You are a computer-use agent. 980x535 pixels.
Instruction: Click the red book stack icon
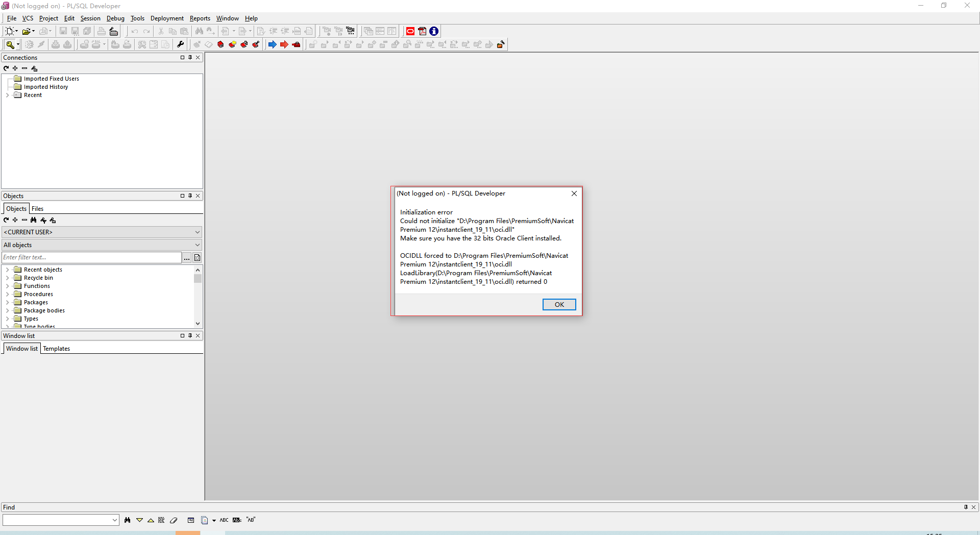(220, 44)
